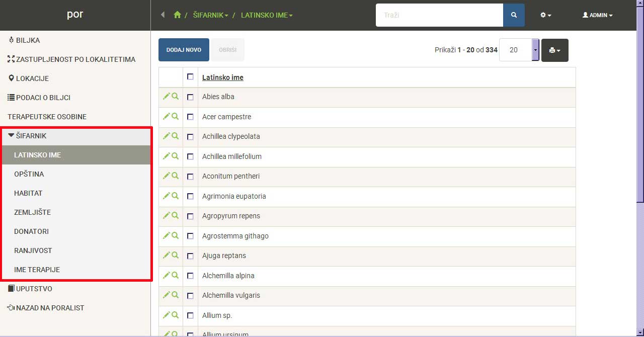View details magnifier for Acer campestre
644x337 pixels.
tap(175, 116)
